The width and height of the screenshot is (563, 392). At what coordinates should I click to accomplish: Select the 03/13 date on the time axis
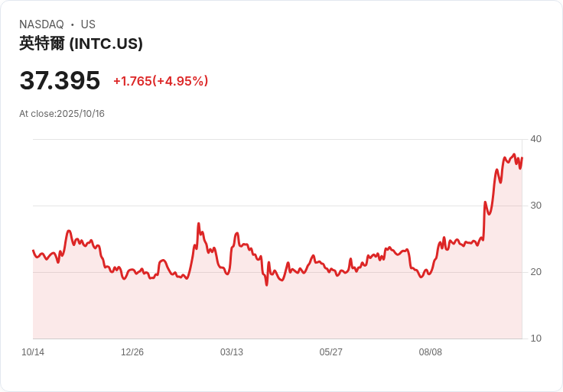pos(232,352)
